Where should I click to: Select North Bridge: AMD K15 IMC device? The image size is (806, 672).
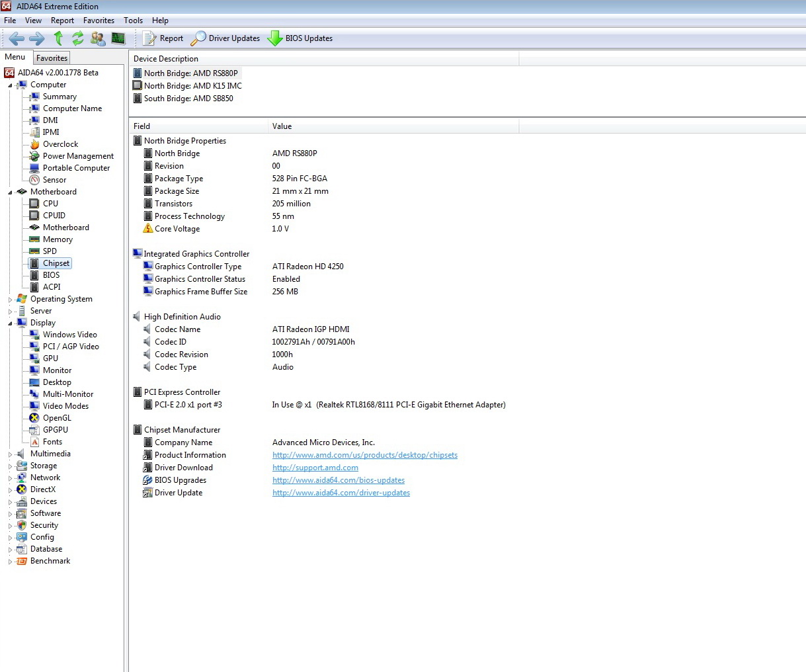188,86
